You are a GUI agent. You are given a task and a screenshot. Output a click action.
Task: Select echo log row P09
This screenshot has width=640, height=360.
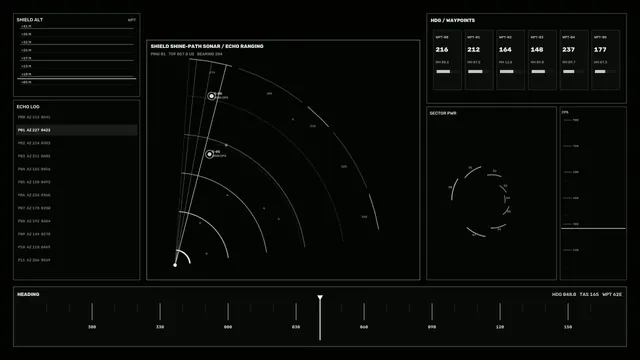coord(77,234)
